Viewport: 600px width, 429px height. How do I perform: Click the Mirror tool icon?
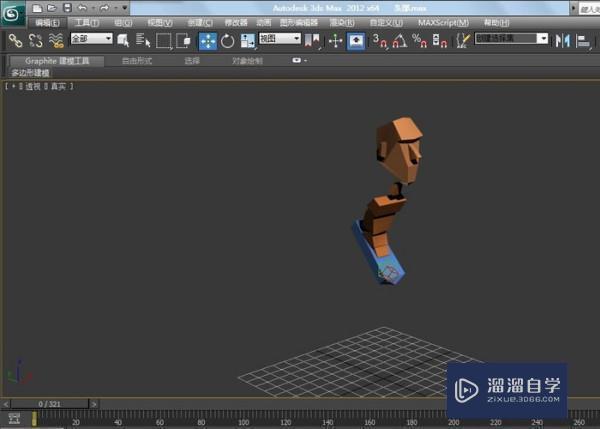tap(561, 40)
